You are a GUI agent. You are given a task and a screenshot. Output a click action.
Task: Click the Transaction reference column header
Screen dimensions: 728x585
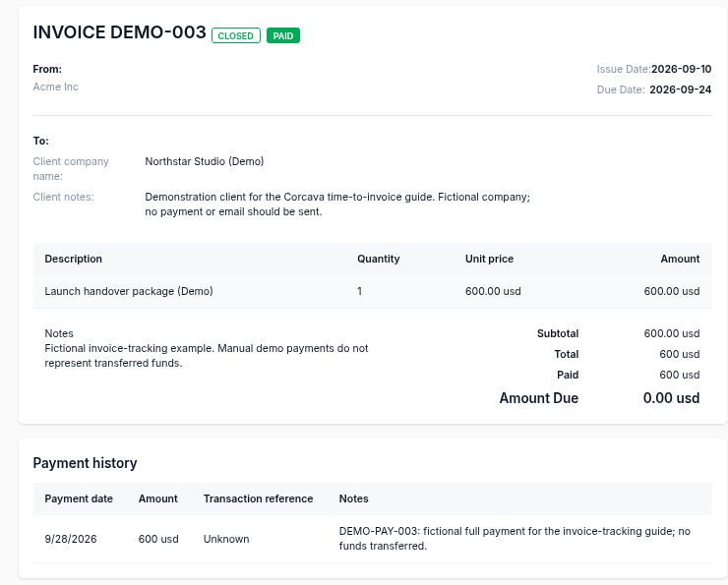pyautogui.click(x=258, y=498)
